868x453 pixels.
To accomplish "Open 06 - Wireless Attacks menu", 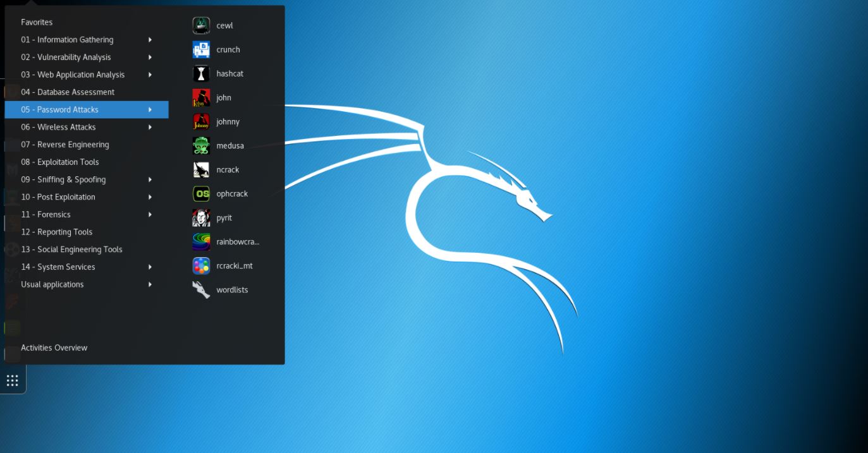I will 87,127.
